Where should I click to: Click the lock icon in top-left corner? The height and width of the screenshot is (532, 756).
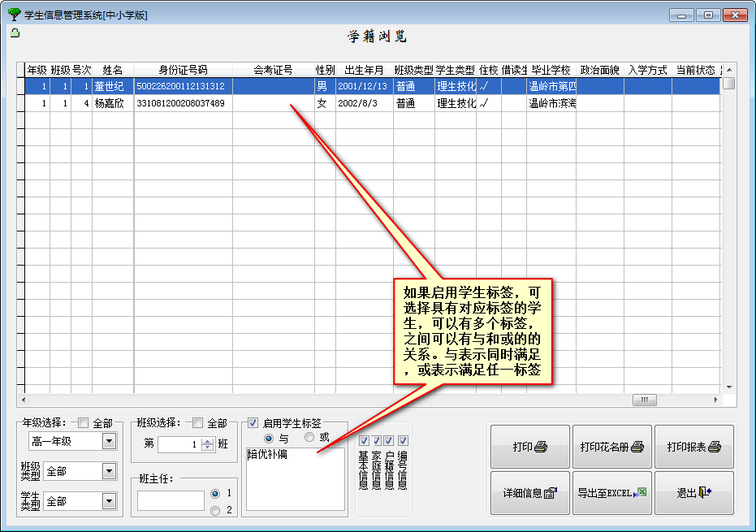[15, 33]
